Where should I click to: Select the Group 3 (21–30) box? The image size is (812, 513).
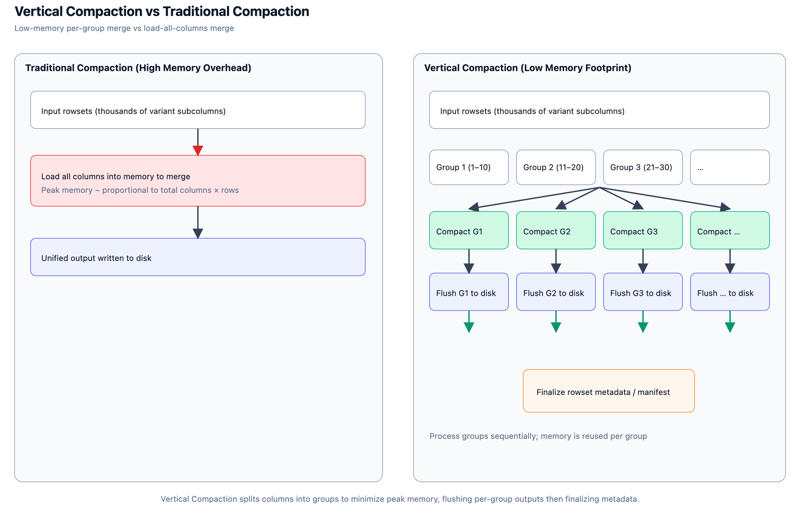[x=643, y=167]
